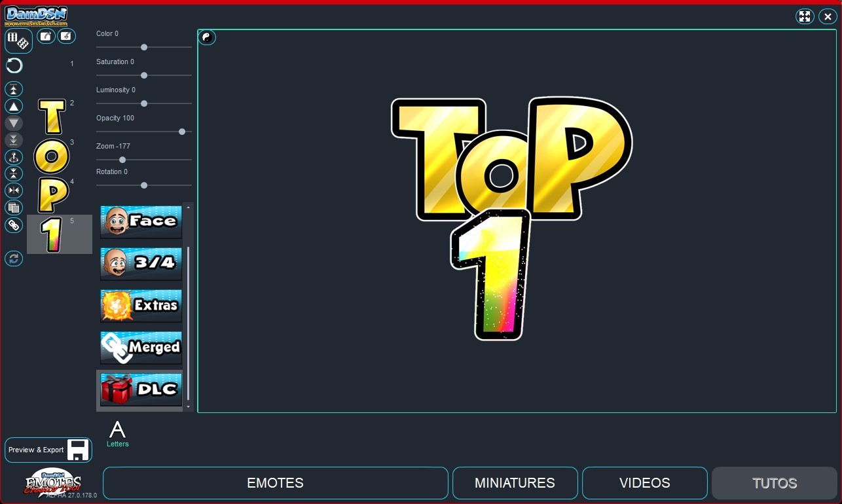Open the Face assets category
Viewport: 842px width, 504px height.
tap(141, 221)
